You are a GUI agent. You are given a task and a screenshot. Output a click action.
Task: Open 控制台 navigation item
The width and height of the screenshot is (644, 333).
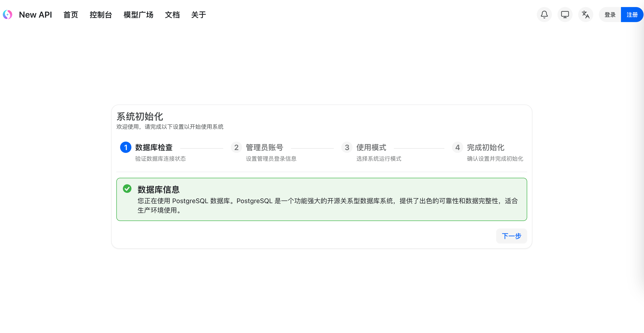click(x=101, y=15)
